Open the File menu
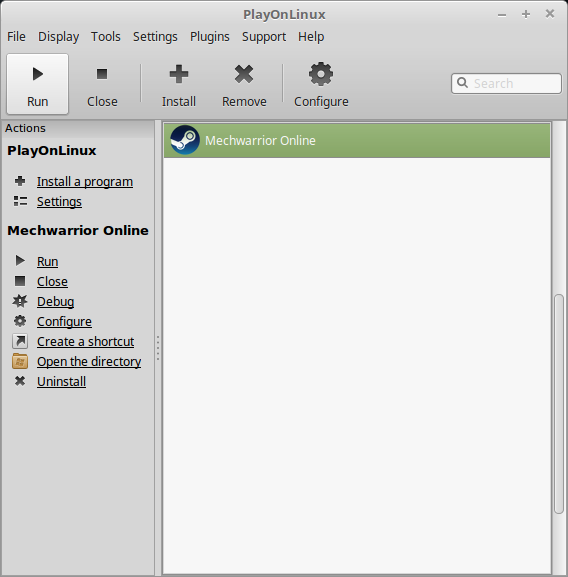Viewport: 568px width, 577px height. [17, 37]
